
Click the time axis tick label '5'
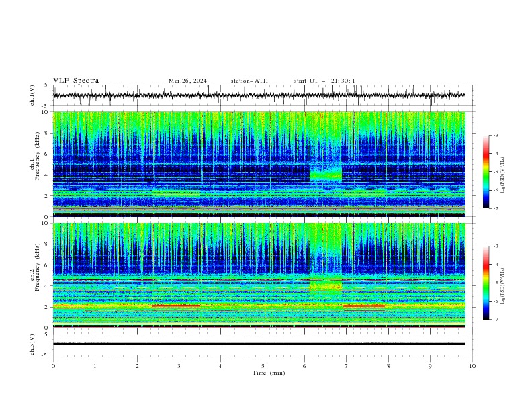click(x=263, y=366)
